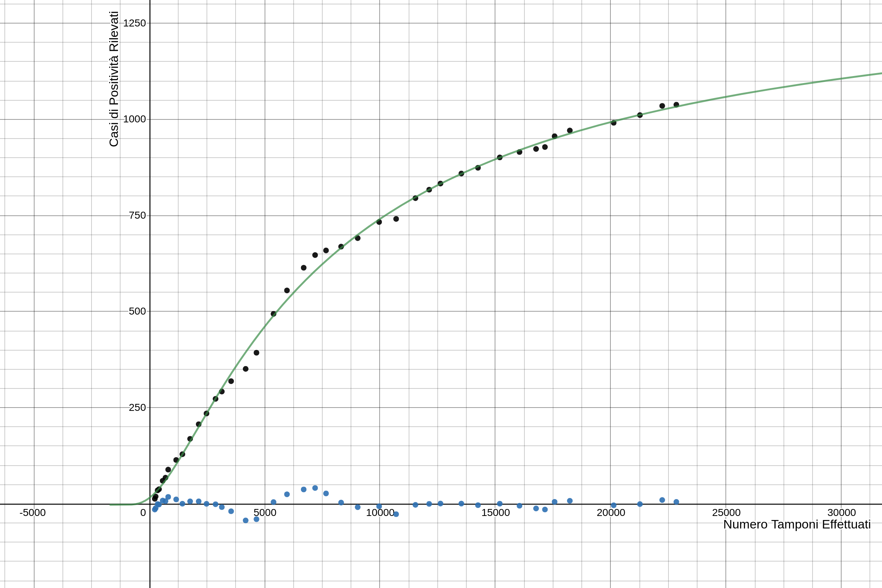Click the 5000 x-axis tick label

click(x=265, y=513)
